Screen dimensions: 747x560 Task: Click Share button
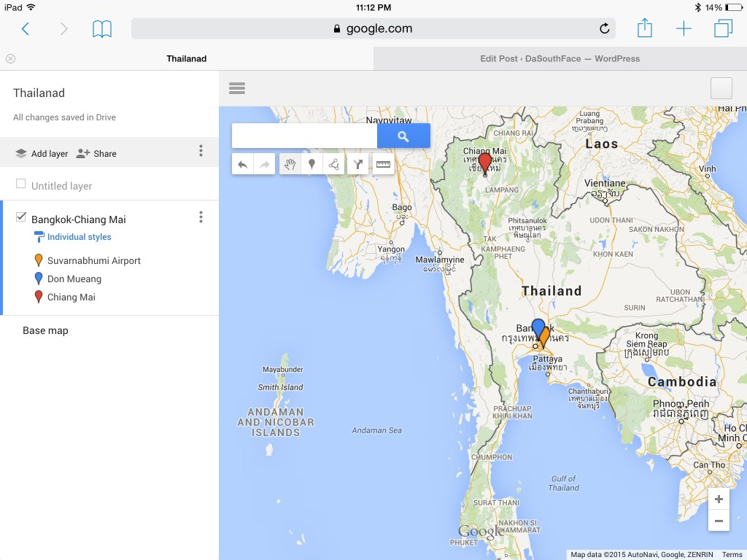(96, 153)
